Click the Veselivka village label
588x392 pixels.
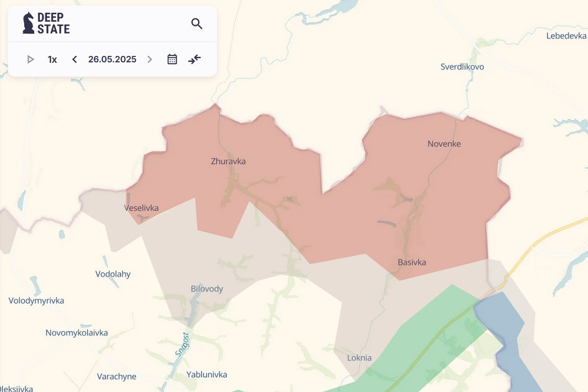141,208
